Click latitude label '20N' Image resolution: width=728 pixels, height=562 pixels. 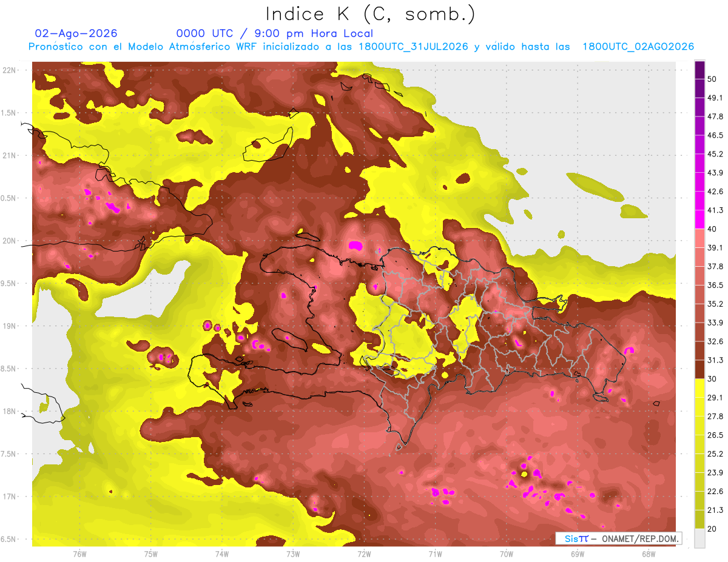(10, 241)
